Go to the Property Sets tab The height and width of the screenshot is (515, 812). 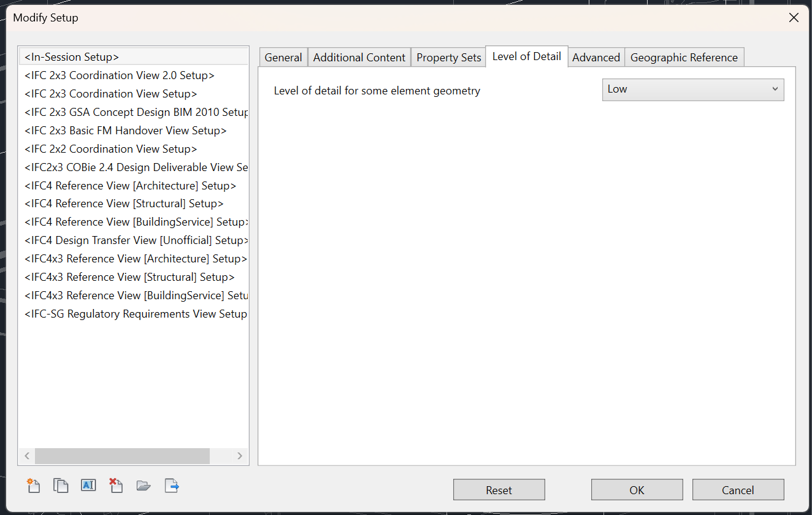pyautogui.click(x=449, y=58)
